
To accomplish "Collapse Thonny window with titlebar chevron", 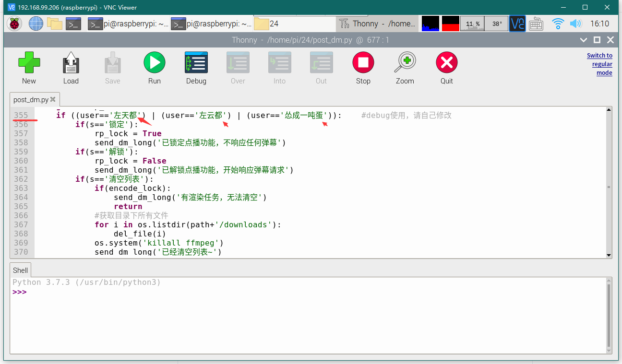I will click(584, 40).
